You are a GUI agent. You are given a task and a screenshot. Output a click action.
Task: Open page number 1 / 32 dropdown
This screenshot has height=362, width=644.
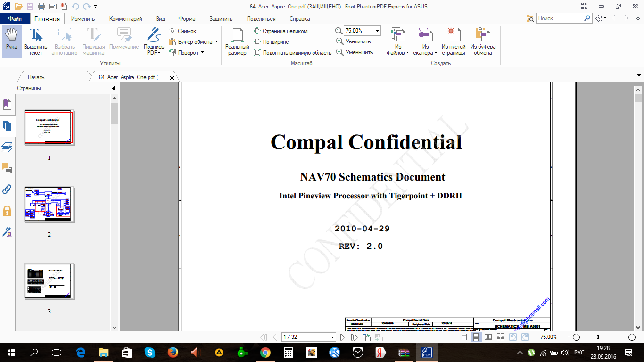click(333, 337)
